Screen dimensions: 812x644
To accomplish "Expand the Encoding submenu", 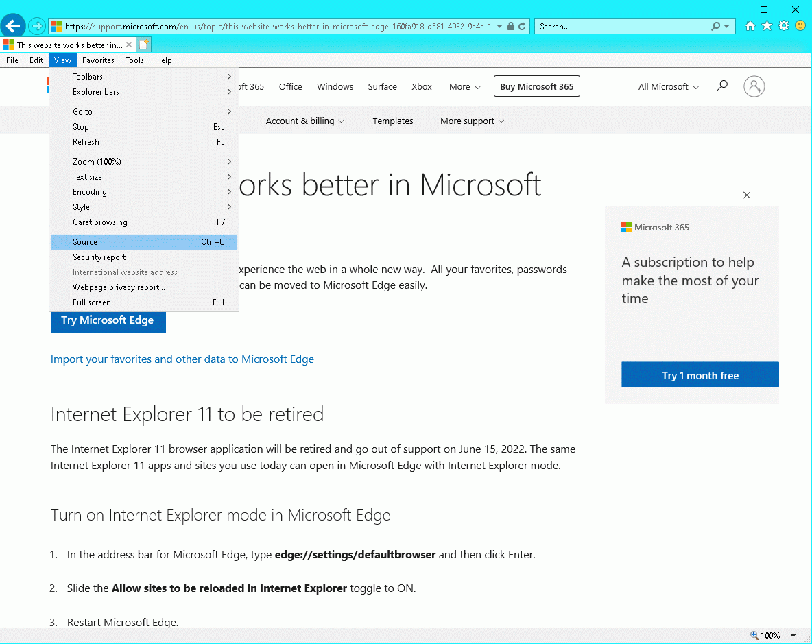I will [x=144, y=191].
